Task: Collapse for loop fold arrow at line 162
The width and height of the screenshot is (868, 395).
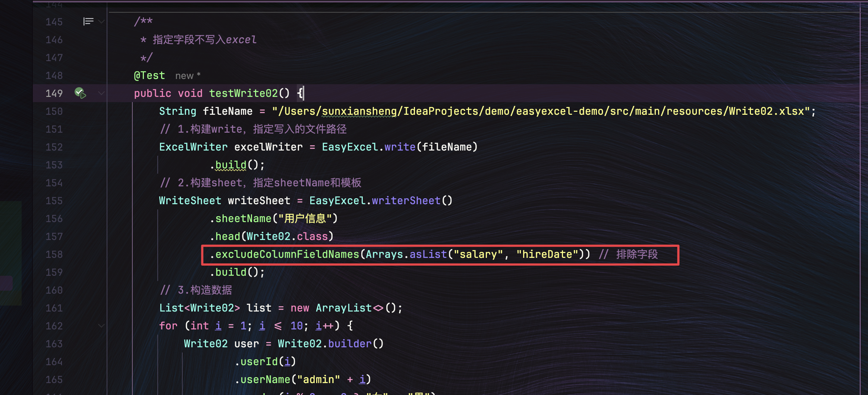Action: [x=101, y=326]
